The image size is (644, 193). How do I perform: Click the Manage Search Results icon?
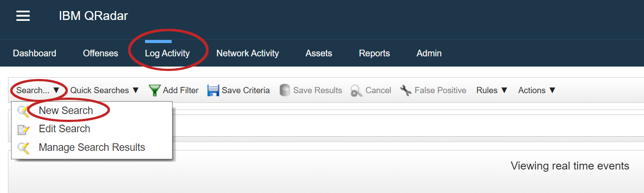pyautogui.click(x=24, y=147)
